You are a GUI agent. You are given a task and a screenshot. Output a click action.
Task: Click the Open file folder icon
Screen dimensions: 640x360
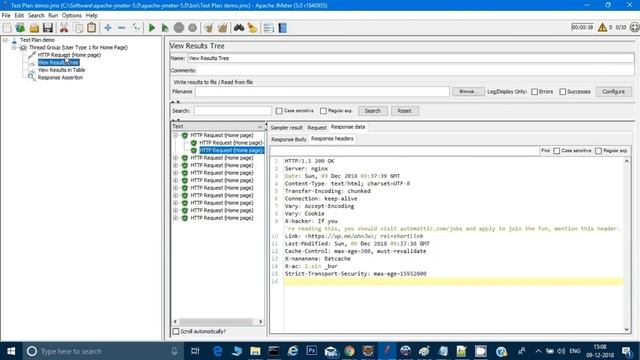(x=34, y=28)
